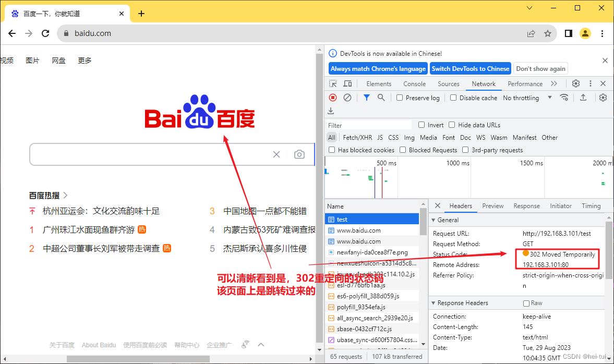Open the Elements tab
Screen dimensions: 614x364
click(379, 84)
